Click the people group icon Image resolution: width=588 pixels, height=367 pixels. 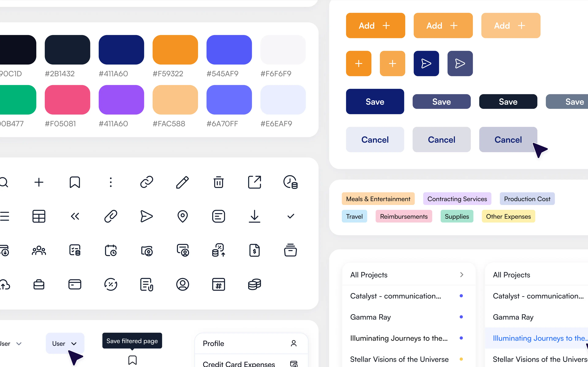click(39, 250)
